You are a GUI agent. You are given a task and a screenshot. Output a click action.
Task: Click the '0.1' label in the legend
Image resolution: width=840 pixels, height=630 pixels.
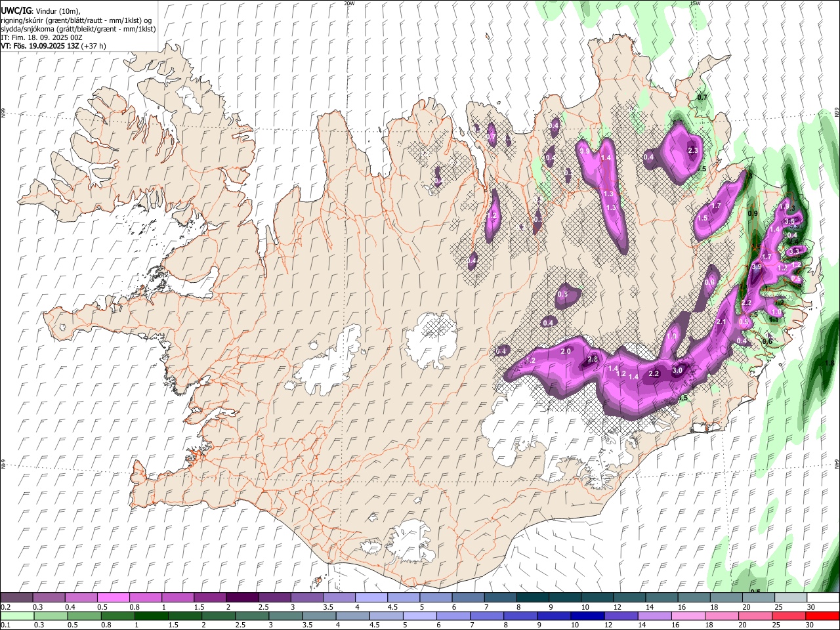pyautogui.click(x=5, y=625)
